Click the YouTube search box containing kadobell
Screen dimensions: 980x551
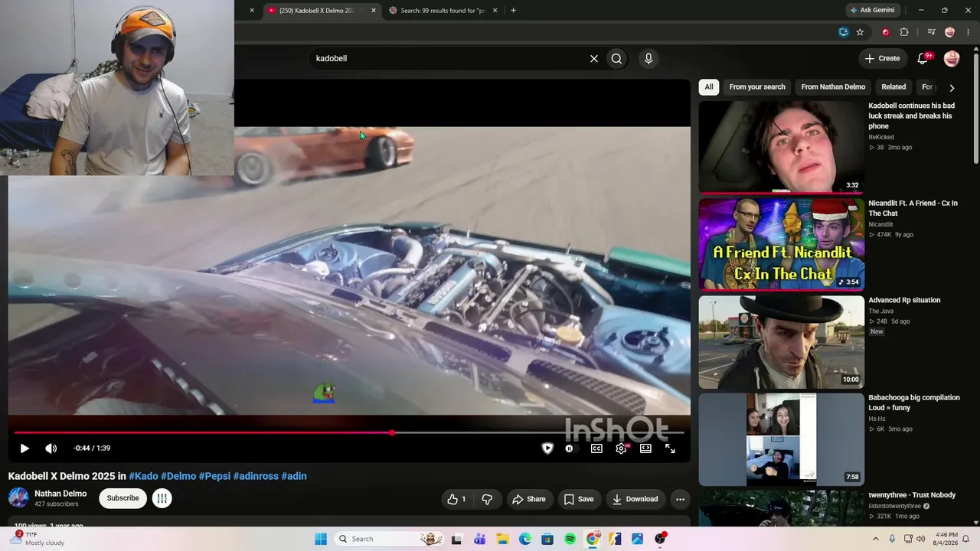[x=449, y=58]
